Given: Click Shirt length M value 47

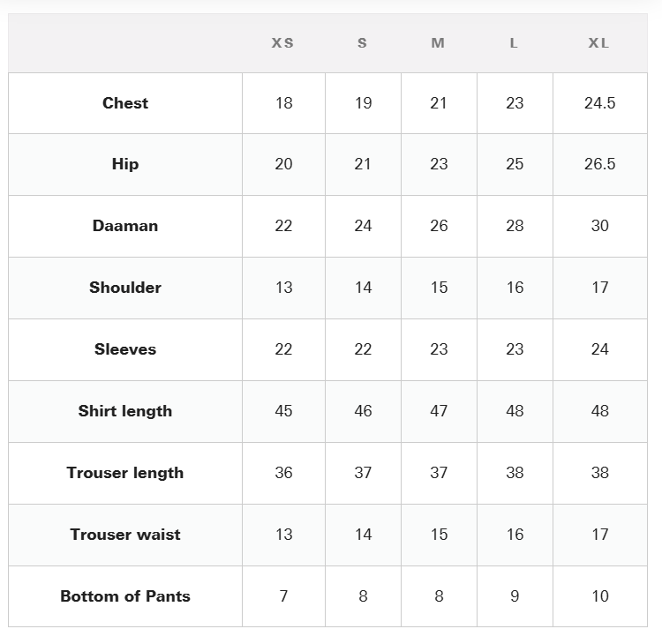Looking at the screenshot, I should pos(439,410).
